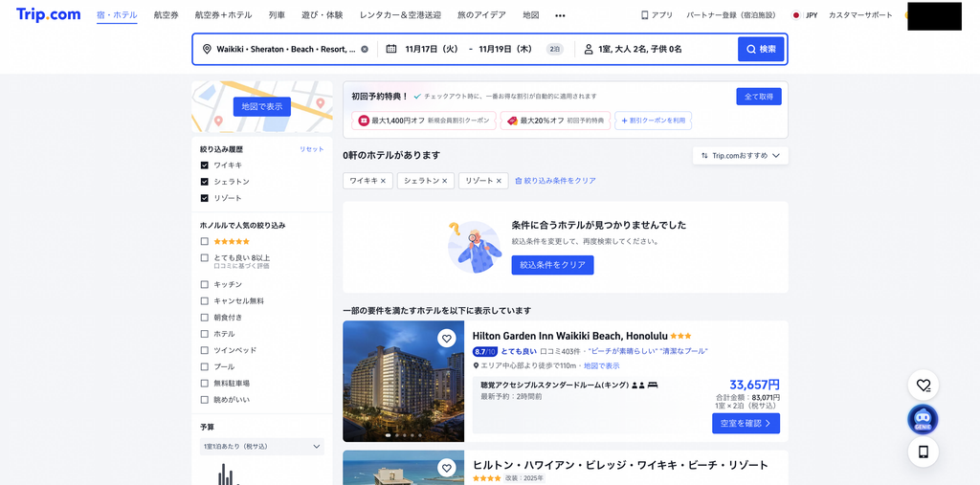Favorite the Hilton Garden Inn Waikiki Beach hotel
Viewport: 980px width, 485px height.
(446, 338)
